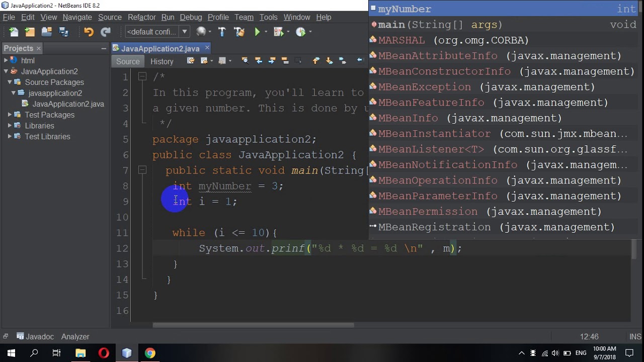Close the Projects panel tab

tap(38, 48)
